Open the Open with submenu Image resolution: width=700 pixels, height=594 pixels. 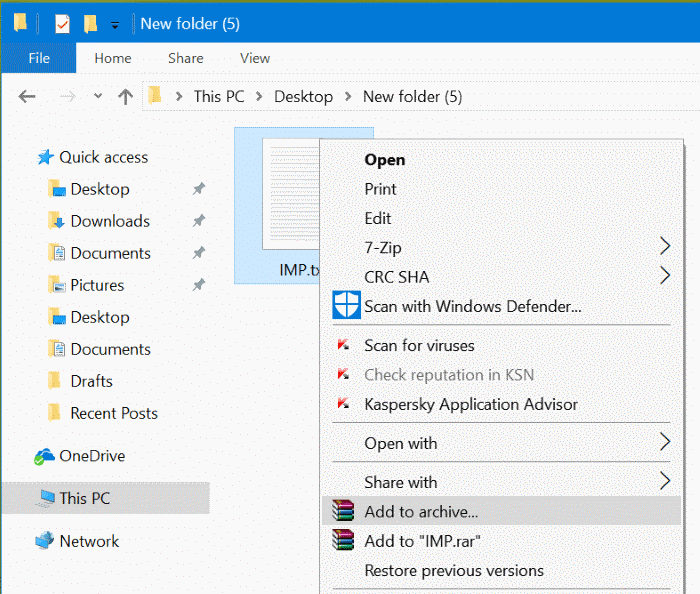click(501, 443)
